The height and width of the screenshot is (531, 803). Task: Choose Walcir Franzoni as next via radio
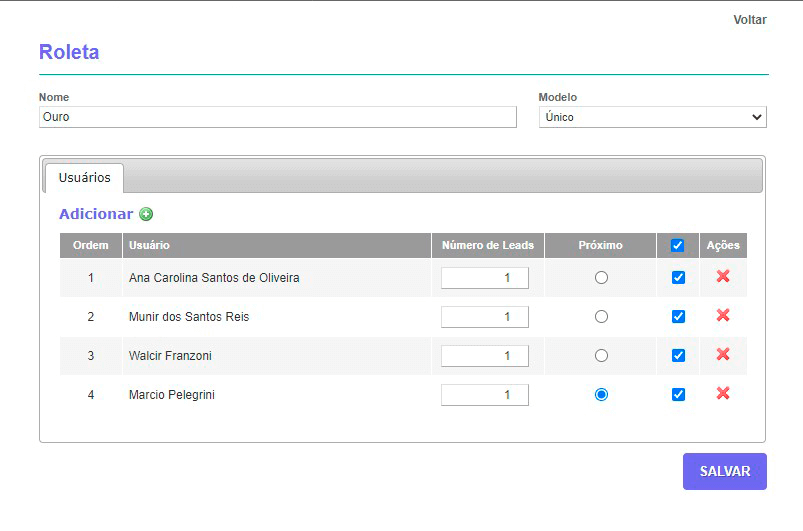click(601, 355)
